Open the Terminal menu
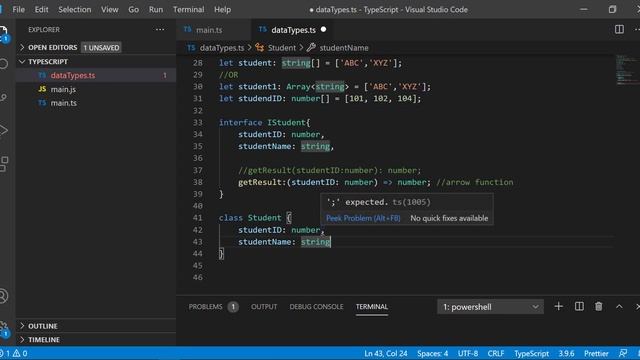The image size is (640, 360). [x=189, y=9]
